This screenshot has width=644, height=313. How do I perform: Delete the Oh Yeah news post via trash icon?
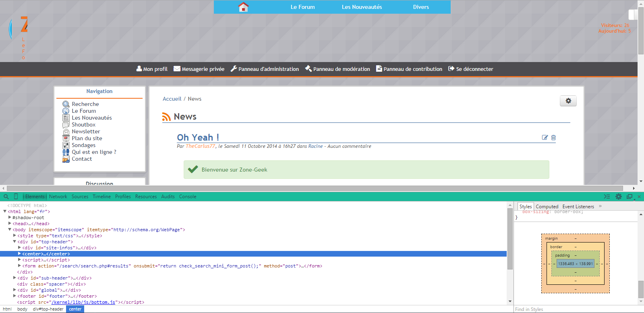pyautogui.click(x=553, y=138)
